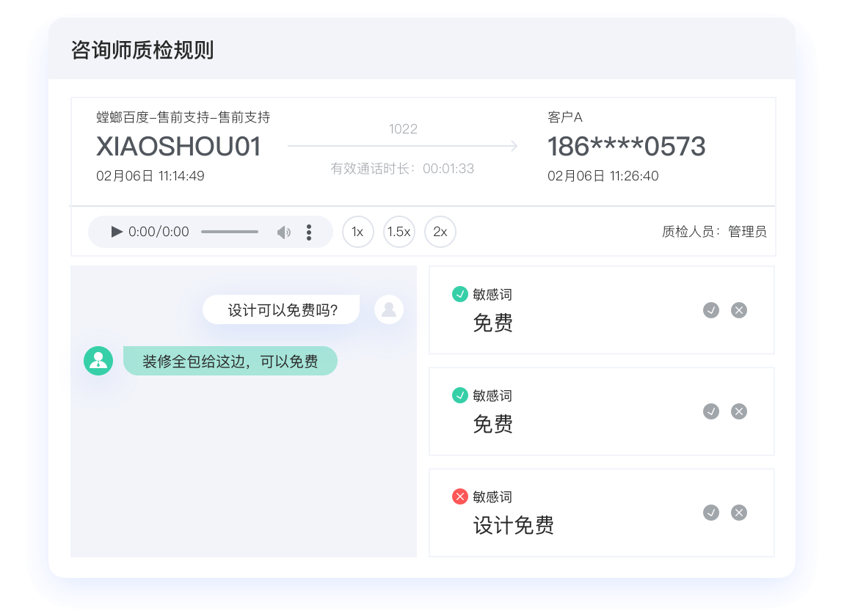
Task: Reject the 设计免费 sensitive word card
Action: coord(739,513)
